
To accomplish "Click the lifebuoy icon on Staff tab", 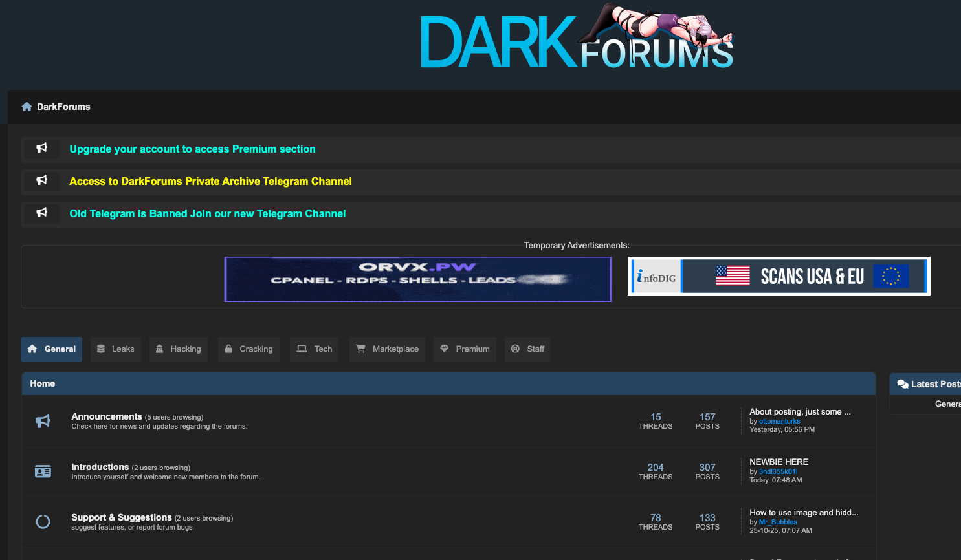I will [x=515, y=349].
